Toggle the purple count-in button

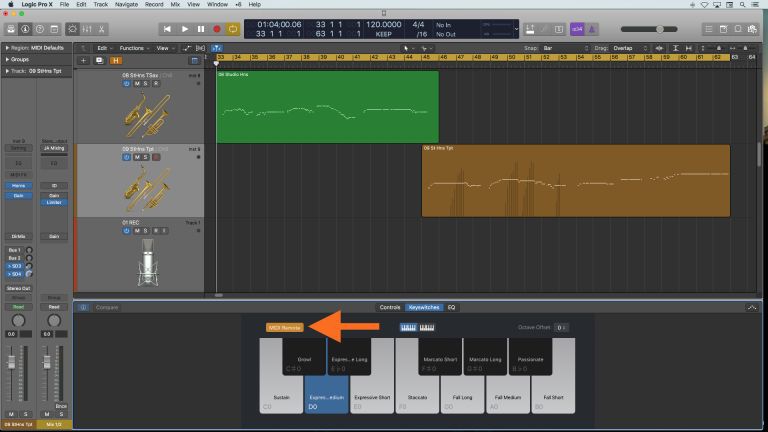coord(577,29)
